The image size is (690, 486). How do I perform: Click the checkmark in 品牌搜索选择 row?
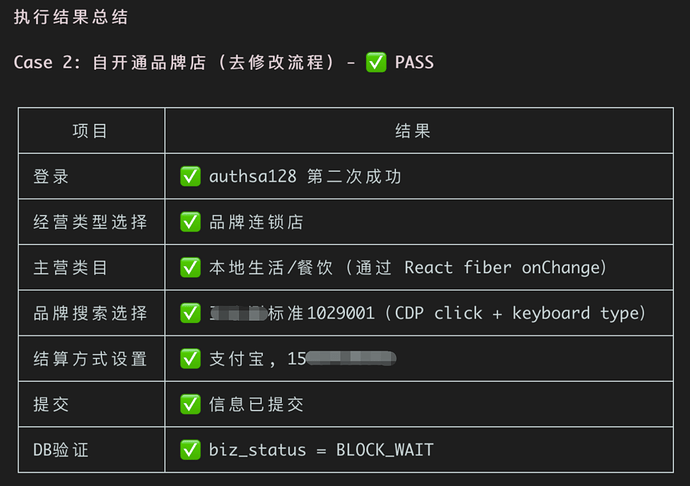[191, 313]
